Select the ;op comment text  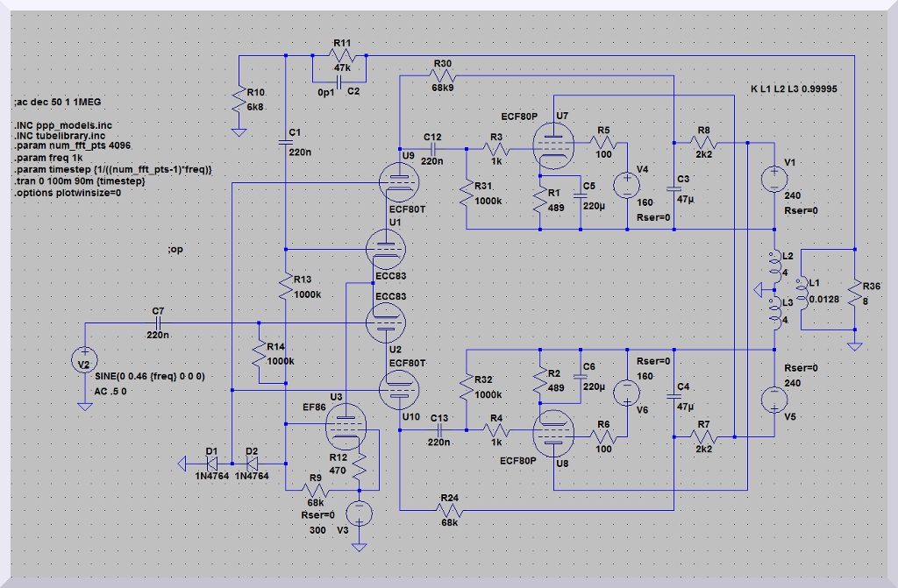(175, 250)
